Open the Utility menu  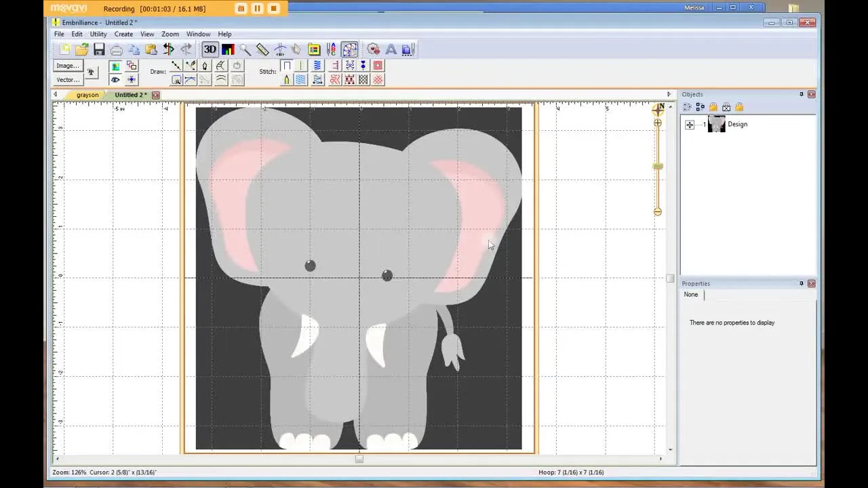98,34
